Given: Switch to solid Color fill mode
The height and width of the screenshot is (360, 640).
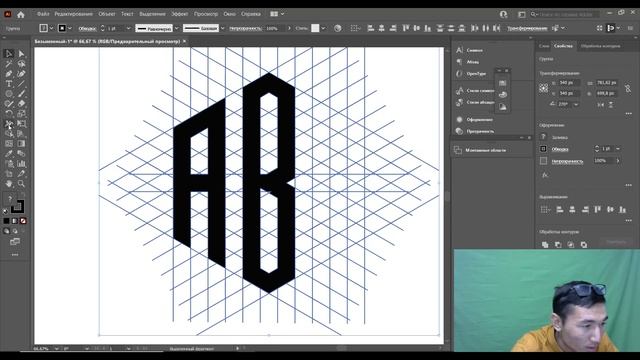Looking at the screenshot, I should point(6,221).
